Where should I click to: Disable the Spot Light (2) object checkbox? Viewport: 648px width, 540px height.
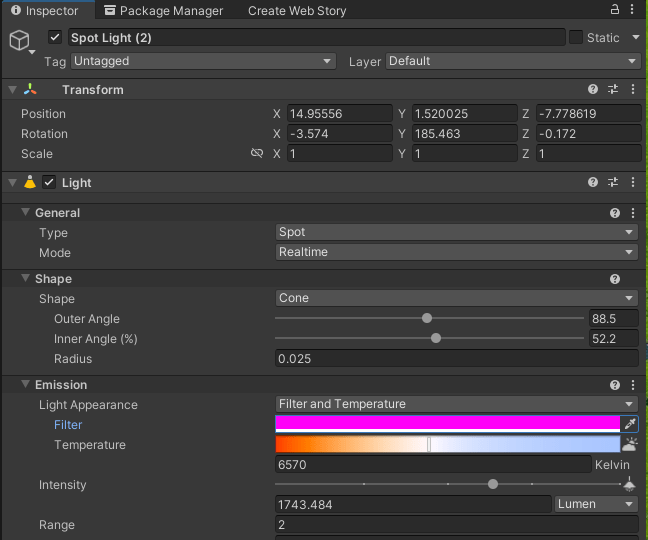tap(55, 38)
